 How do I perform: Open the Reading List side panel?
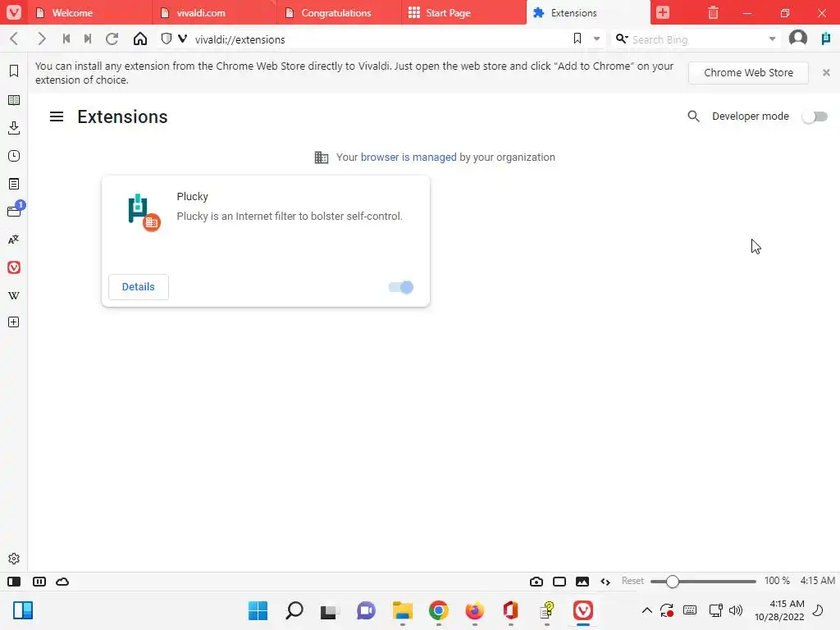(x=14, y=99)
